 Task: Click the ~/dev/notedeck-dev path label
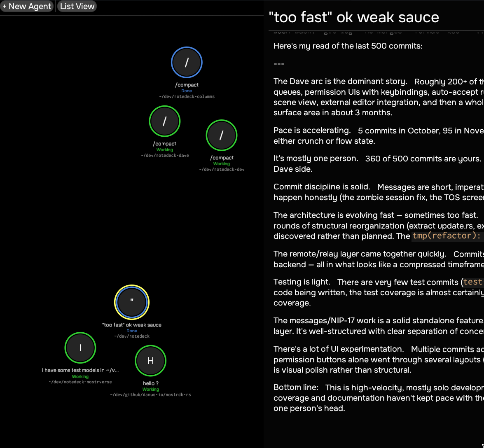[221, 169]
